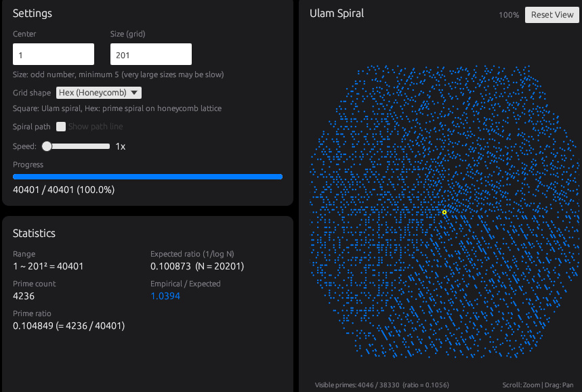Toggle the Show path line checkbox
This screenshot has width=582, height=392.
click(x=61, y=127)
